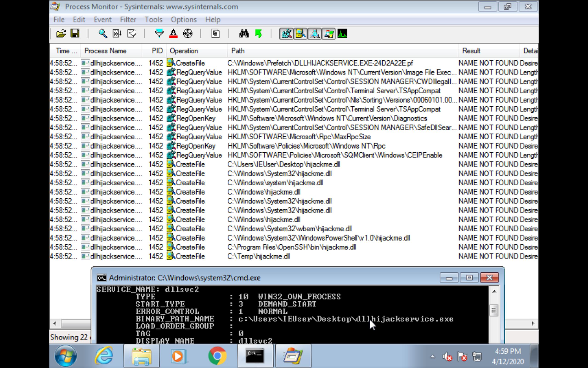
Task: Toggle Show Registry Activity button
Action: click(286, 34)
